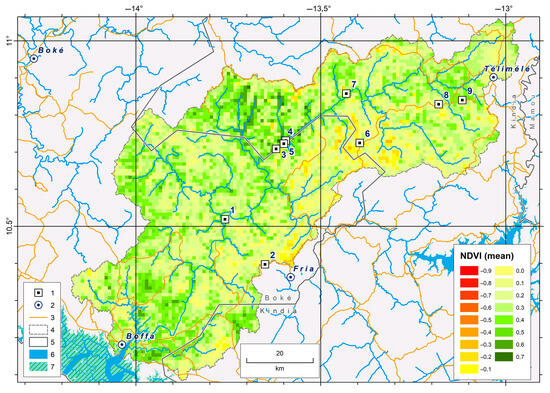This screenshot has height=393, width=550.
Task: Click the 'Boffa' city label
Action: [x=141, y=336]
